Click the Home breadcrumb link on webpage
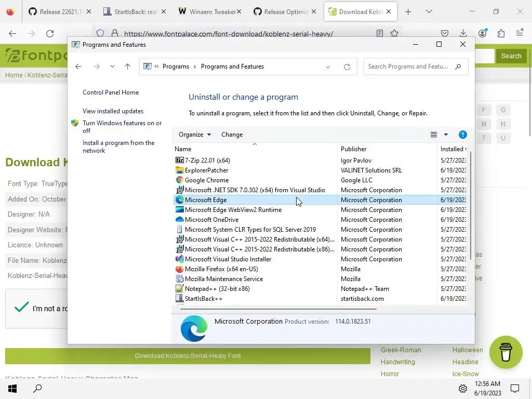 pos(14,75)
